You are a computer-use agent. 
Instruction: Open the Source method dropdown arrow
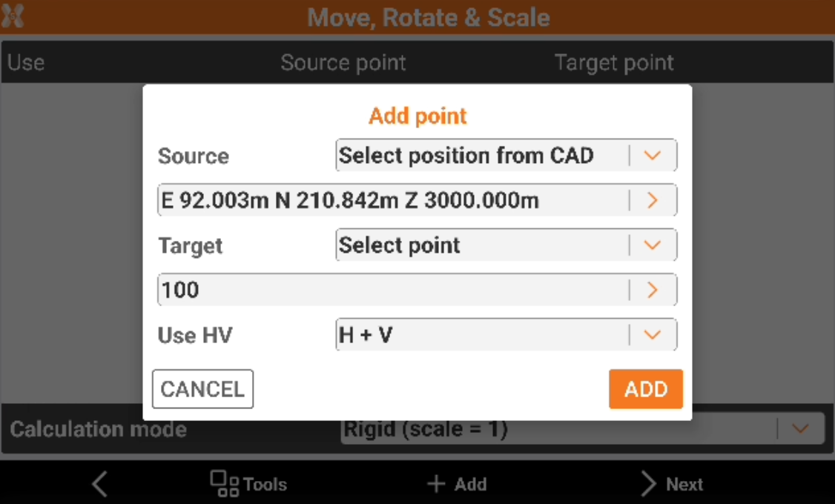click(x=652, y=156)
